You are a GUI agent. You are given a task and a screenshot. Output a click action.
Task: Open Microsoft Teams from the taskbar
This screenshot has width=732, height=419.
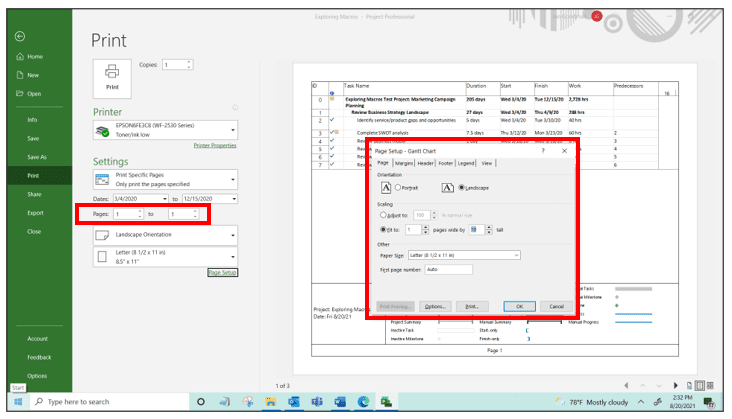(x=317, y=402)
